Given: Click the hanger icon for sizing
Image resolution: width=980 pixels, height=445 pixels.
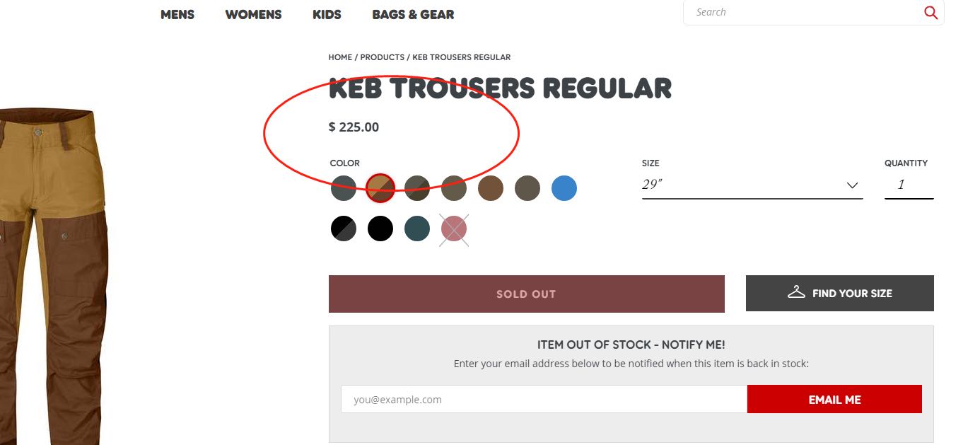Looking at the screenshot, I should point(796,292).
